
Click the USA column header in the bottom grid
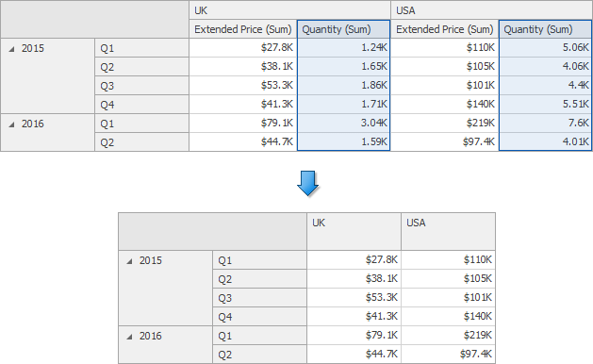click(448, 231)
